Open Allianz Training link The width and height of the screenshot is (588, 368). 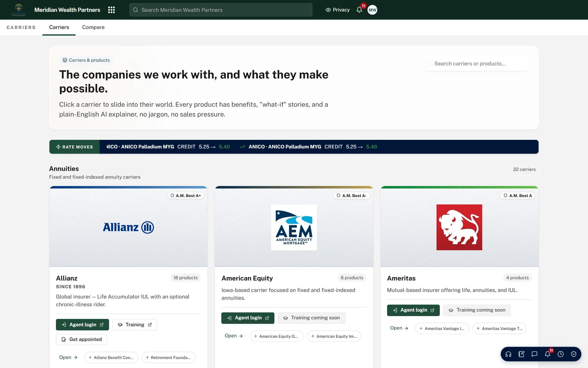[135, 325]
